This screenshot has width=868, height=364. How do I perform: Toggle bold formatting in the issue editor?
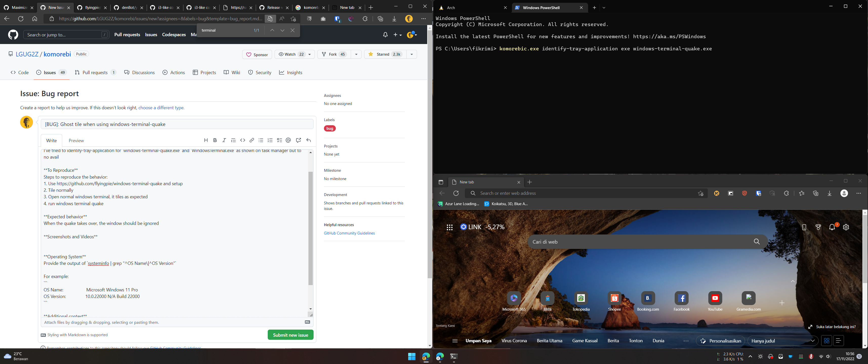click(x=215, y=140)
